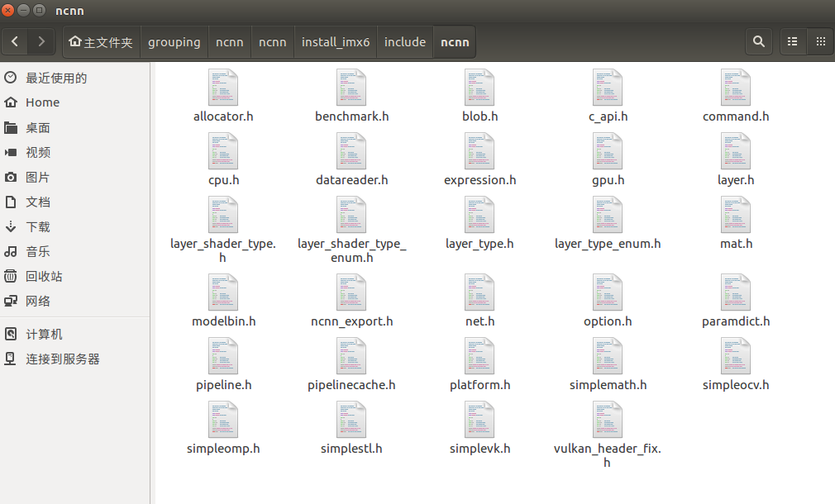Select the simplemath.h file icon

coord(608,356)
